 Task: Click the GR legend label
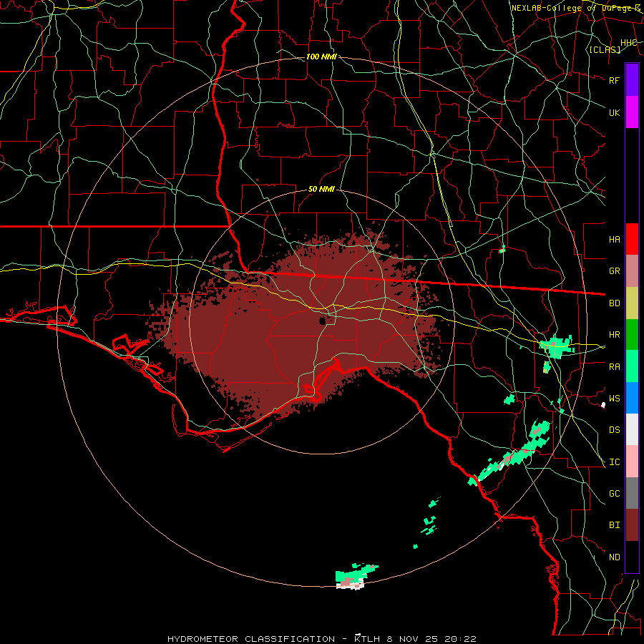[614, 271]
